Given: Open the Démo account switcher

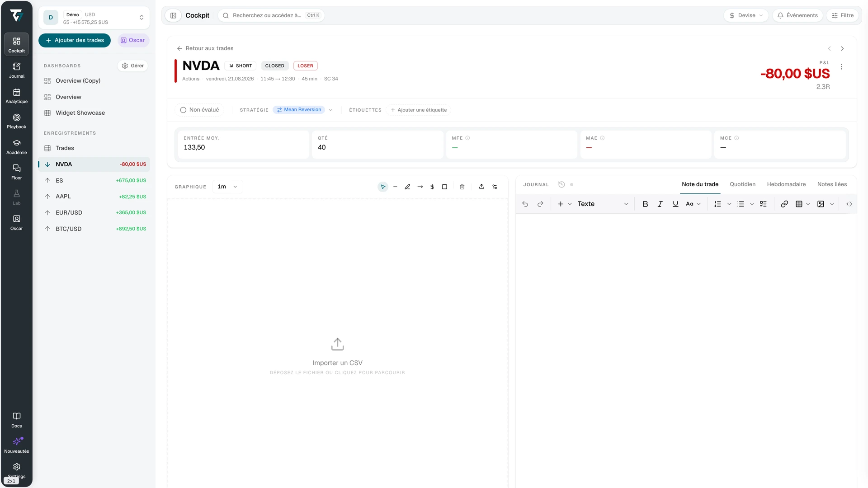Looking at the screenshot, I should pyautogui.click(x=94, y=18).
